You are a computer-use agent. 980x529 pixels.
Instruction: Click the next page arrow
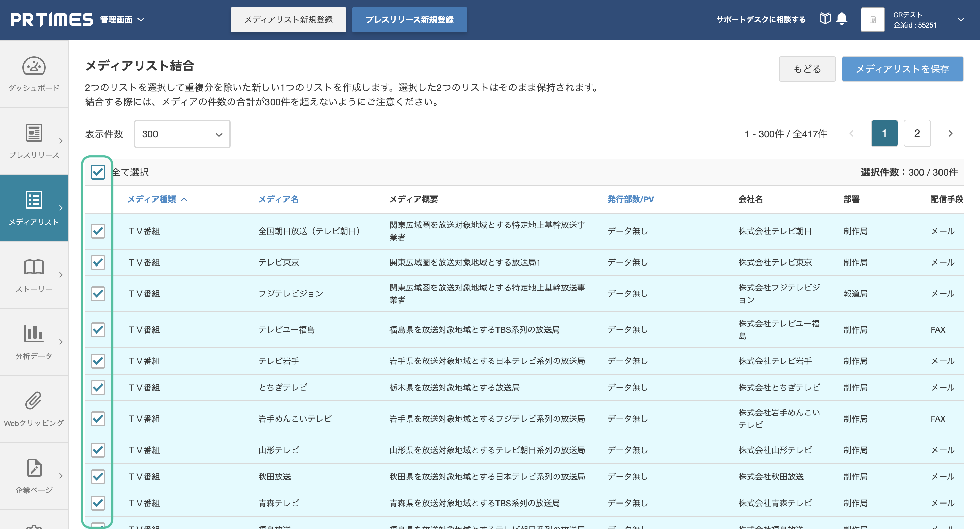pos(950,133)
